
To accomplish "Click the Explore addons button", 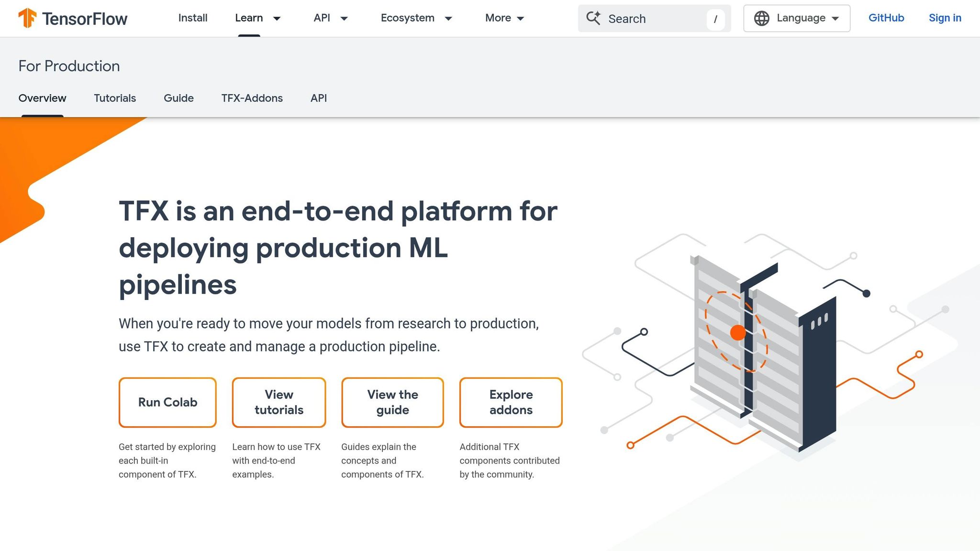I will click(511, 402).
